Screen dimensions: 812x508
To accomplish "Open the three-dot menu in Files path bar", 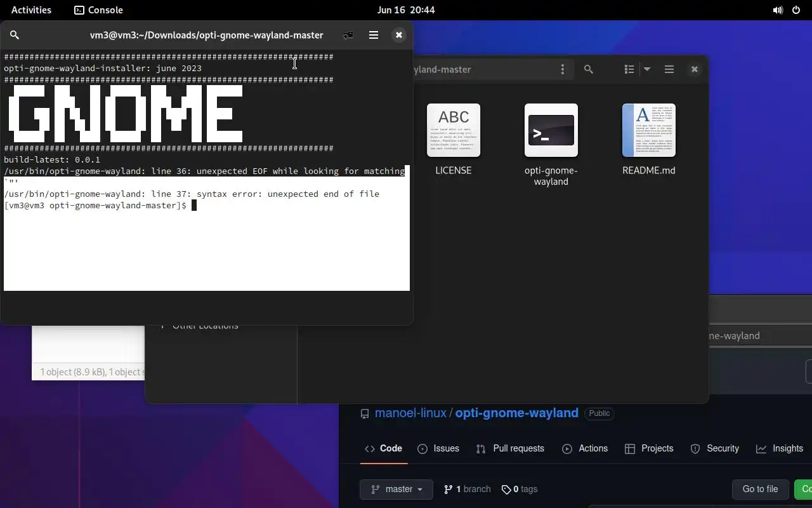I will (x=562, y=69).
